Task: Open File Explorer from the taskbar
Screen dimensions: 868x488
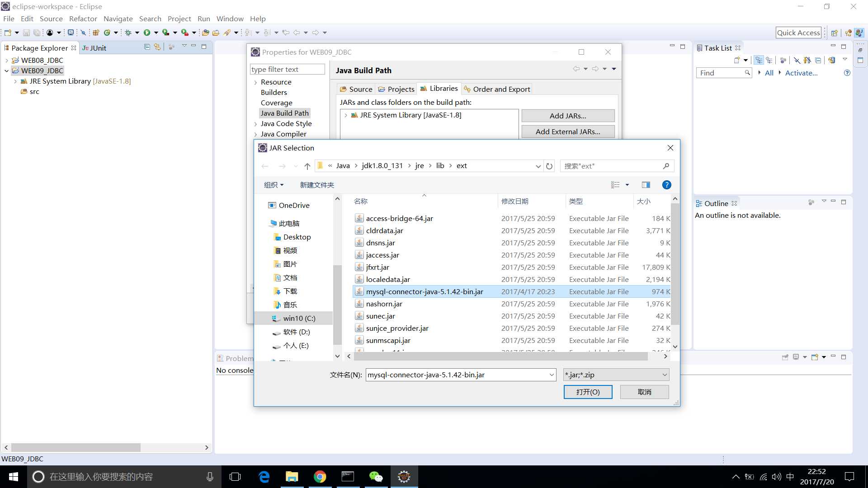Action: pos(292,477)
